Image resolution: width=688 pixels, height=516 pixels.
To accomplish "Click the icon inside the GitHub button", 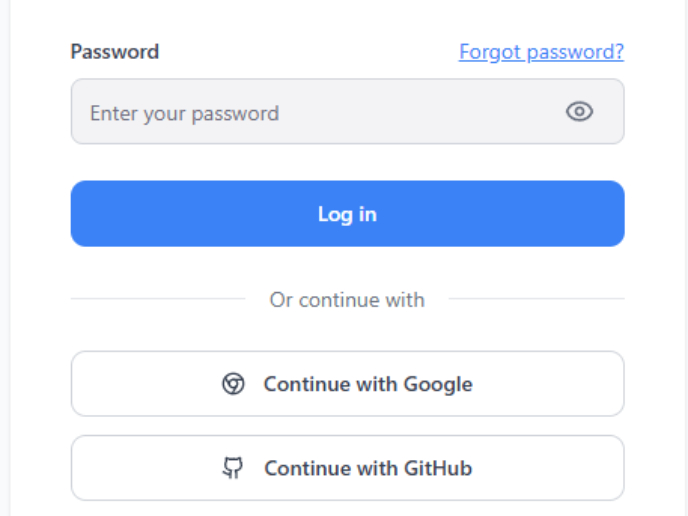I will [233, 468].
